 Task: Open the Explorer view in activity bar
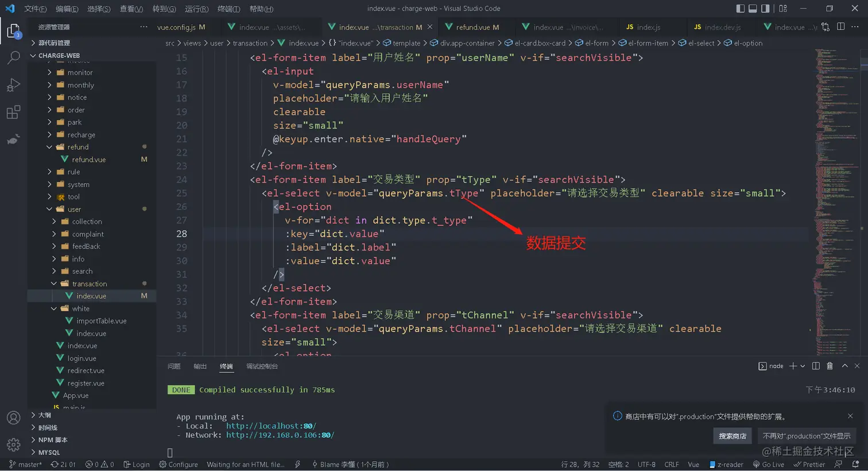pyautogui.click(x=13, y=30)
